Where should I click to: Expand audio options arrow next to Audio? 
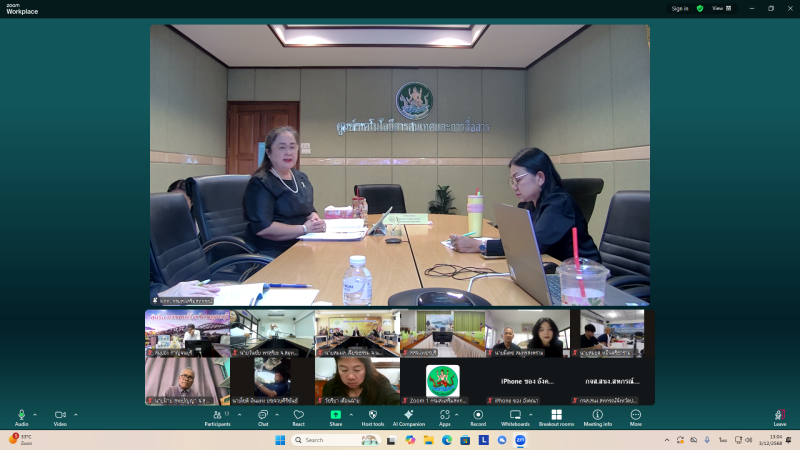click(x=35, y=413)
